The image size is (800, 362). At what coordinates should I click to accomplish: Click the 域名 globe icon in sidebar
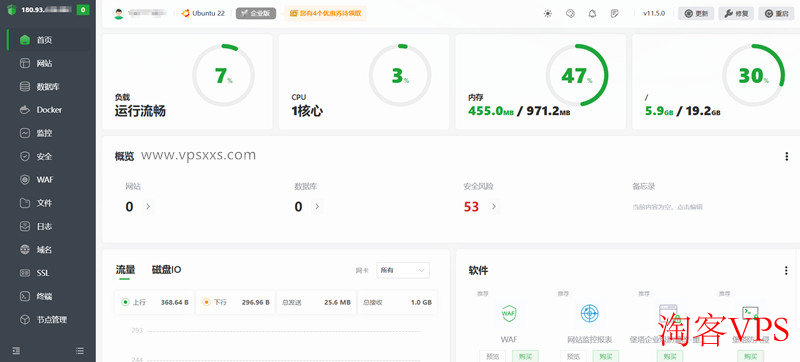click(24, 250)
